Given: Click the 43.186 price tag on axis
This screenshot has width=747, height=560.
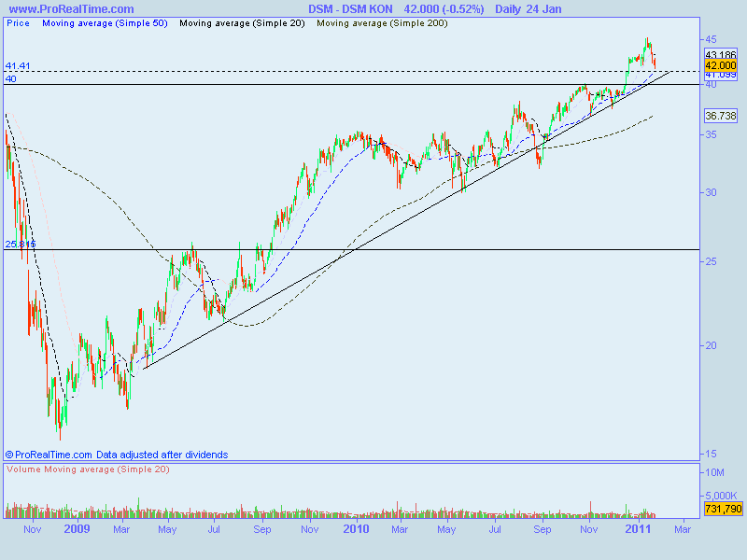Looking at the screenshot, I should coord(720,55).
